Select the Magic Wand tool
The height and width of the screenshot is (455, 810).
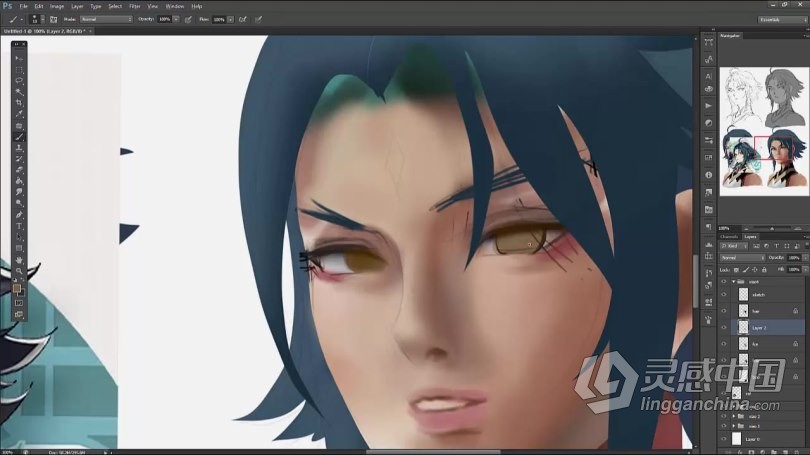click(19, 92)
